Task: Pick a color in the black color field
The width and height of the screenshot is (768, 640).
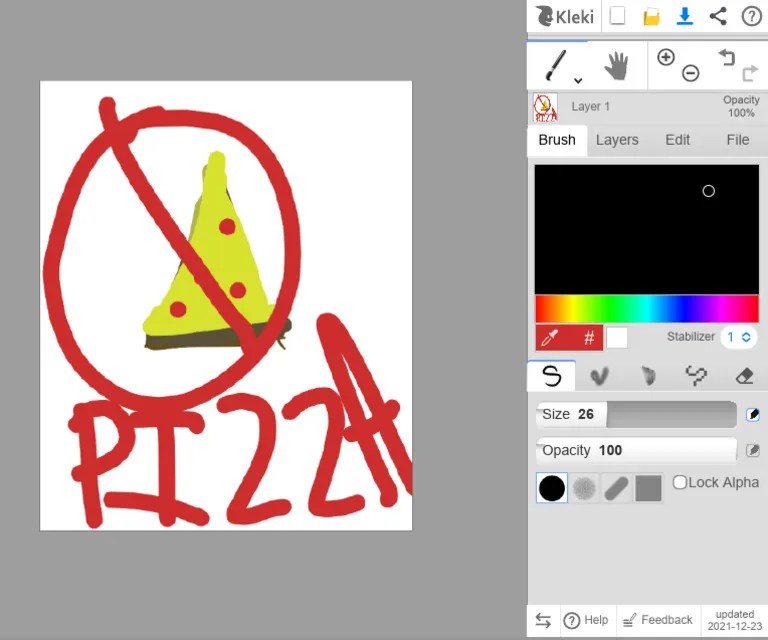Action: (x=647, y=229)
